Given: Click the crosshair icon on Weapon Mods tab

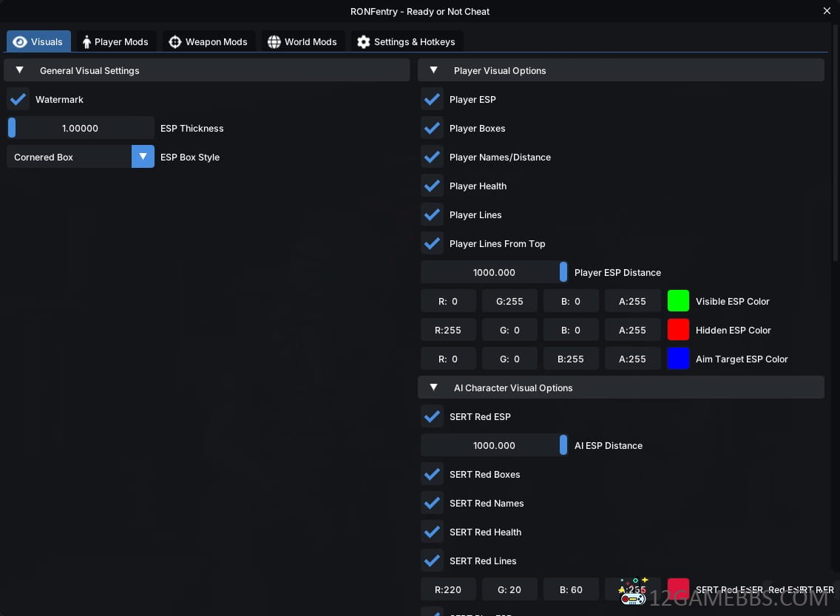Looking at the screenshot, I should (x=175, y=42).
